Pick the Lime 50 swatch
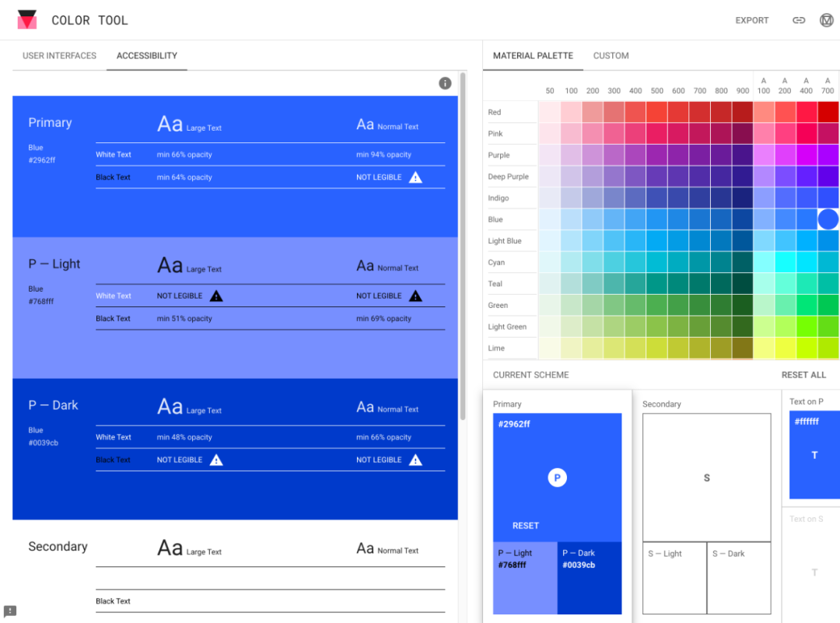The image size is (840, 623). (x=550, y=348)
